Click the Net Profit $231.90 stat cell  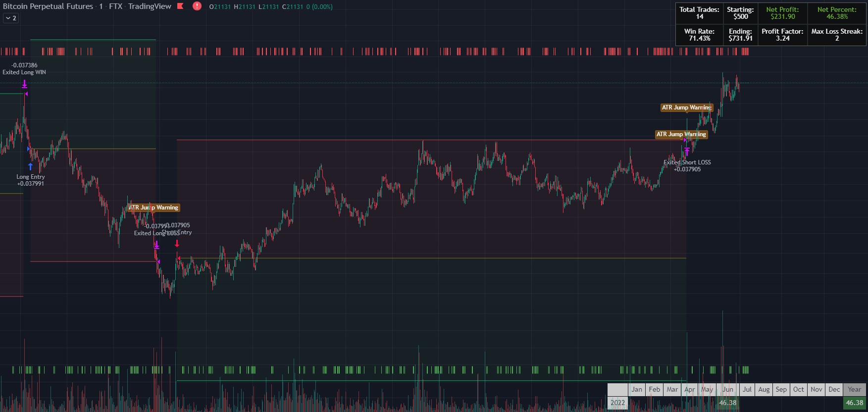click(782, 13)
